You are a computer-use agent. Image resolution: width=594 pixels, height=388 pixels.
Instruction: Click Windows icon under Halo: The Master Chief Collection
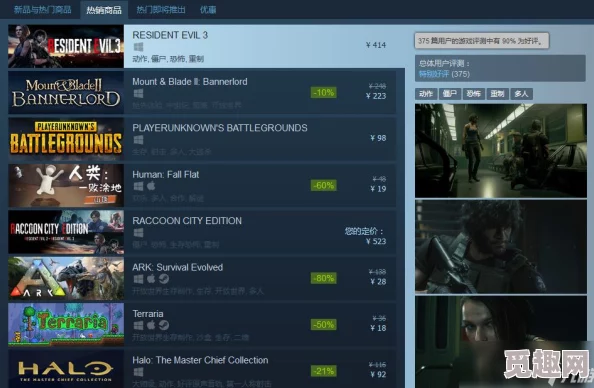(x=138, y=372)
